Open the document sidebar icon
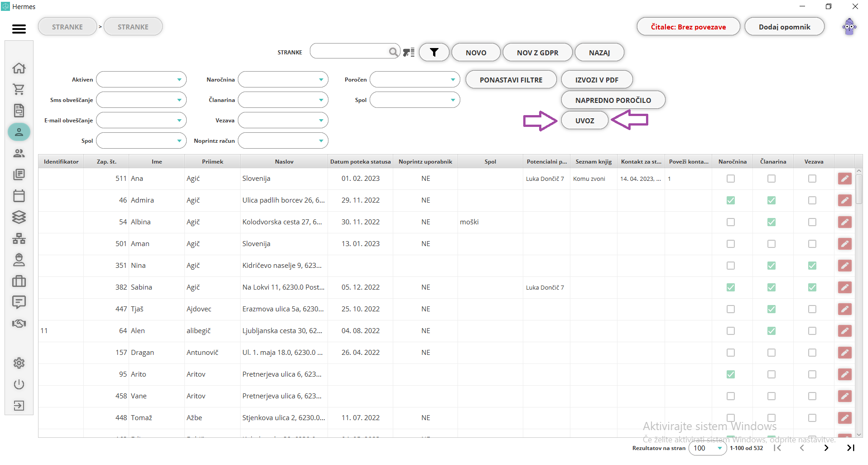 point(19,111)
